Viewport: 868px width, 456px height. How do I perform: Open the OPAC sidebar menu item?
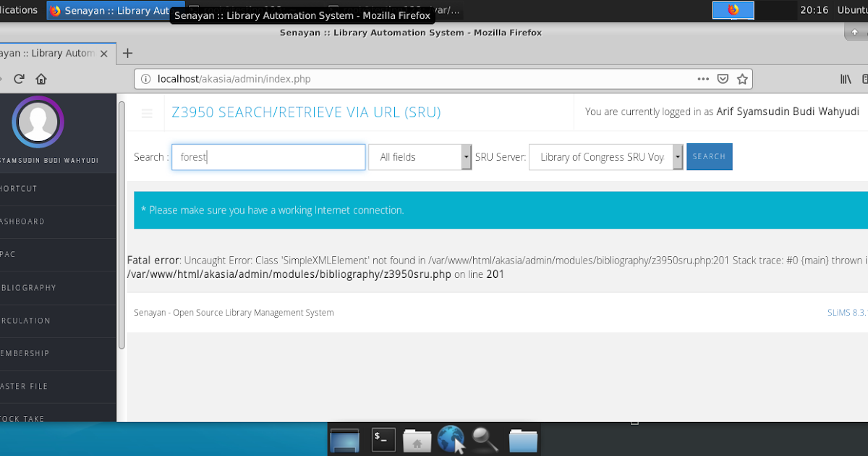(x=58, y=255)
